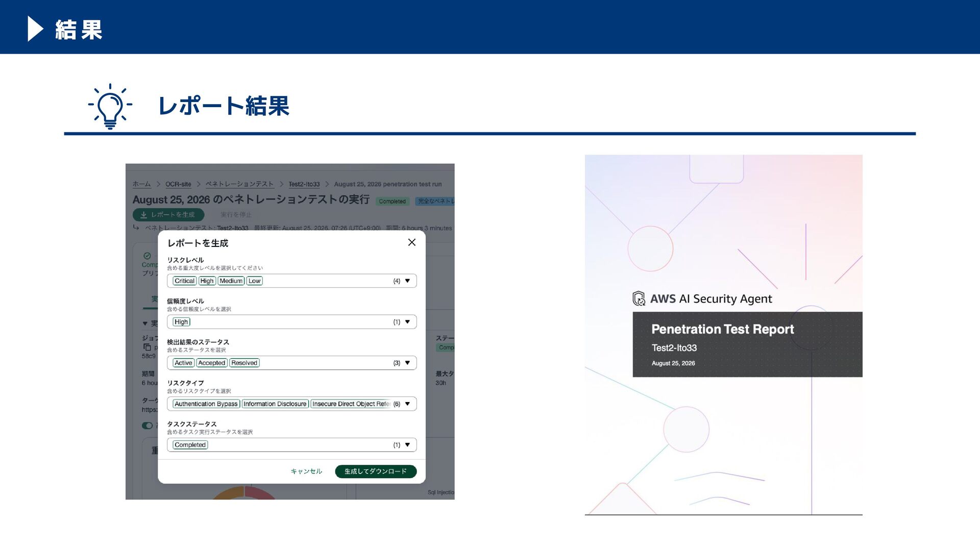The height and width of the screenshot is (551, 980).
Task: Click the 信頼度レベル field label
Action: pos(185,301)
